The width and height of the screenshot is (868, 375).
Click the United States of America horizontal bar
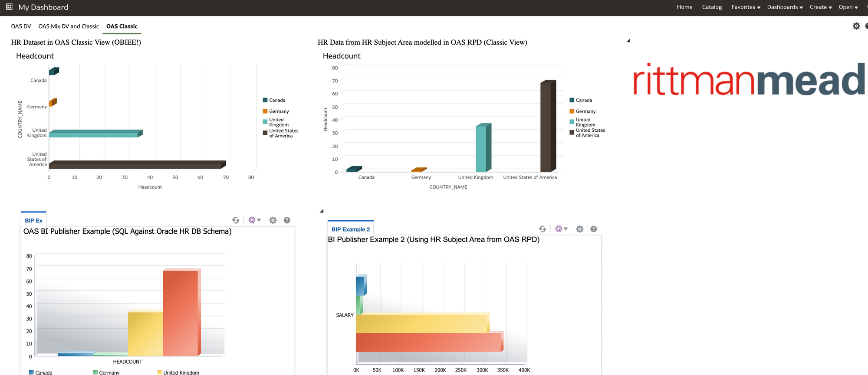click(137, 165)
